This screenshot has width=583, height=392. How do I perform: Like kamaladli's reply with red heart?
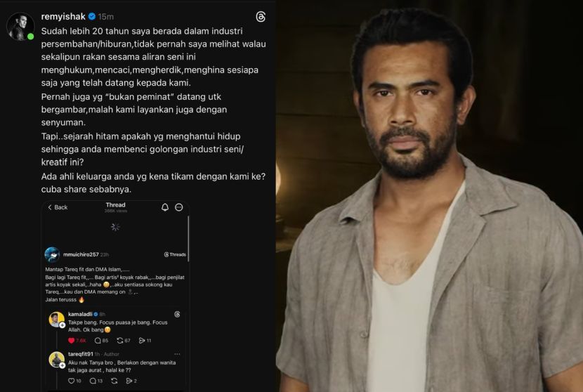point(72,340)
